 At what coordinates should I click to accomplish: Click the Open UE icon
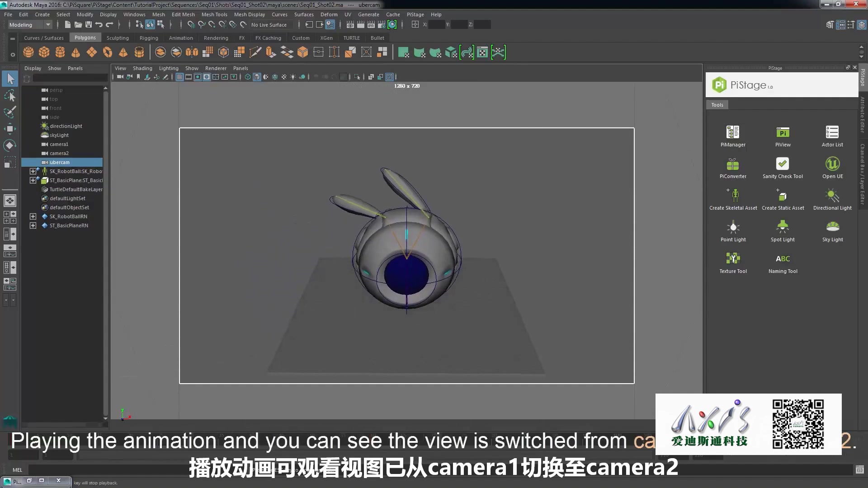[x=832, y=164]
